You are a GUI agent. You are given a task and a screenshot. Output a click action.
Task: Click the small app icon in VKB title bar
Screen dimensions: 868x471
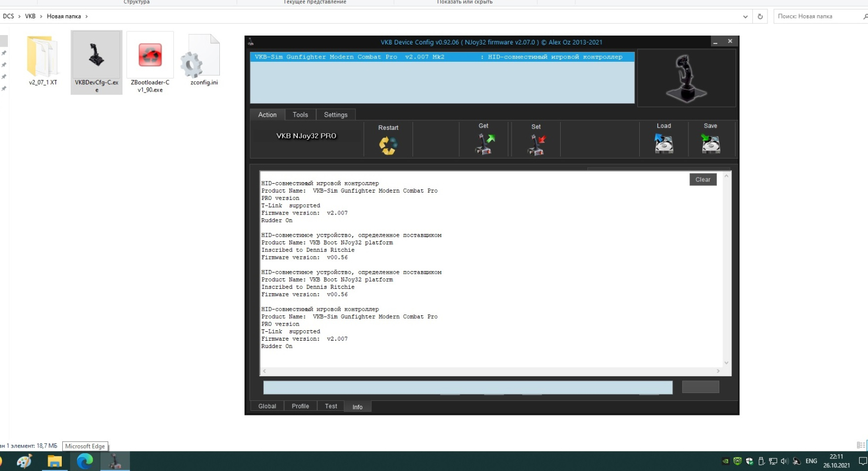[251, 42]
